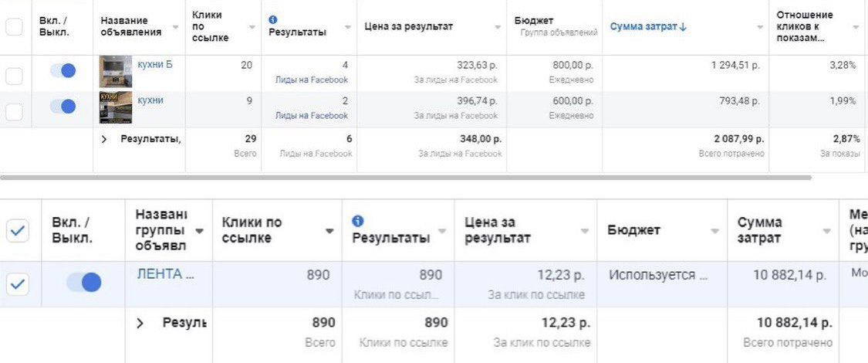Sort by Сумма затрат column header
Image resolution: width=868 pixels, height=363 pixels.
pos(643,26)
